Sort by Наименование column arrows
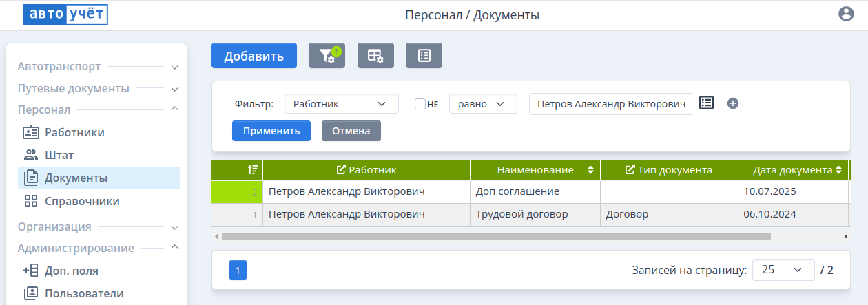 pyautogui.click(x=590, y=170)
